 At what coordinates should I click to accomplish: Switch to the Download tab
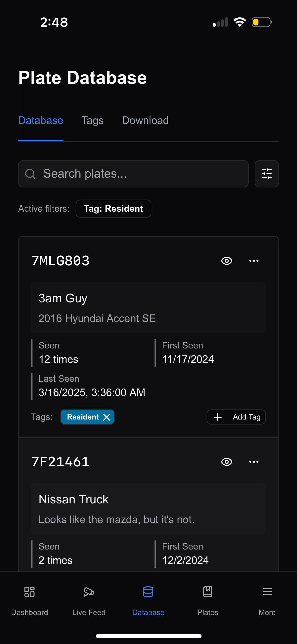[145, 120]
